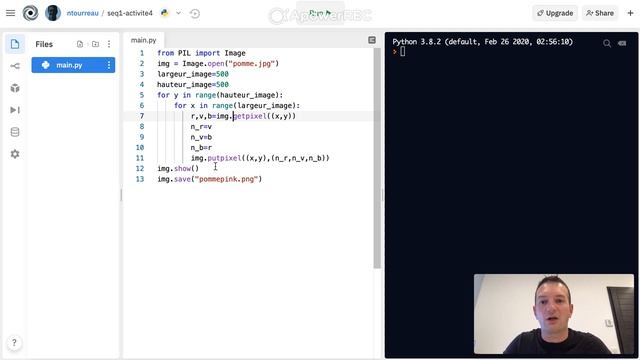
Task: Open the Files sidebar panel icon
Action: click(15, 44)
